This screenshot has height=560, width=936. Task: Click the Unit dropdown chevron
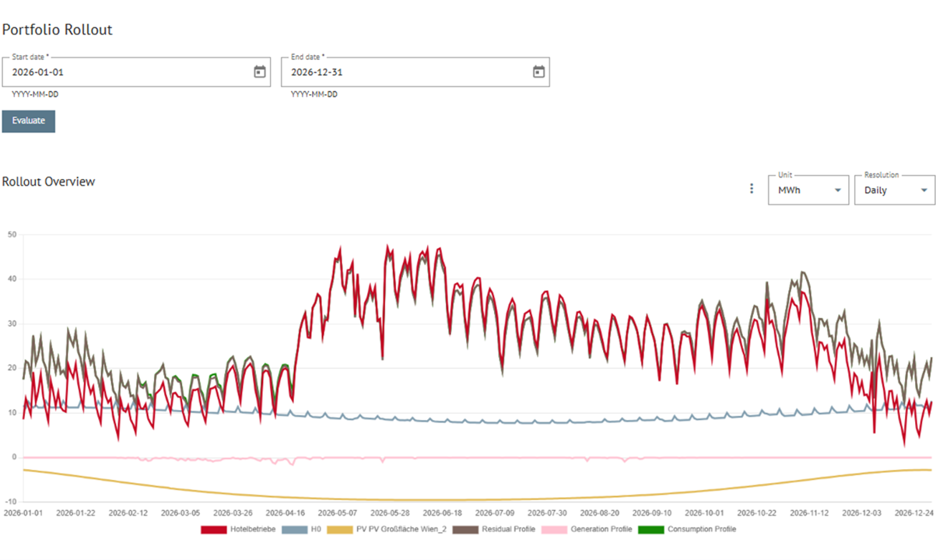[838, 191]
